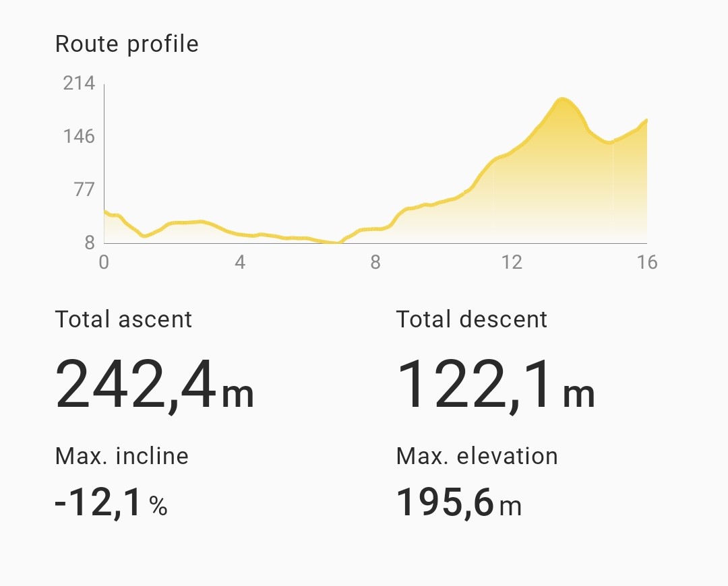The width and height of the screenshot is (728, 586).
Task: Click the 16 distance axis label
Action: 646,262
